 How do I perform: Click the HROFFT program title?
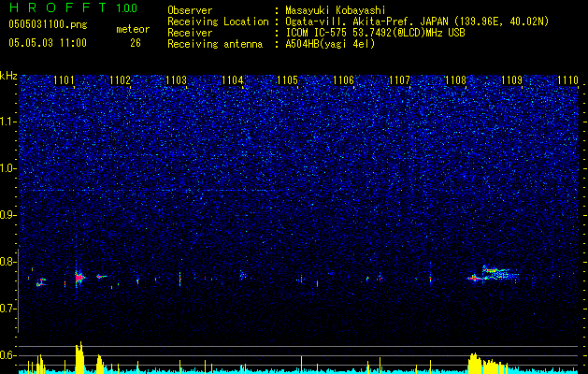(58, 7)
